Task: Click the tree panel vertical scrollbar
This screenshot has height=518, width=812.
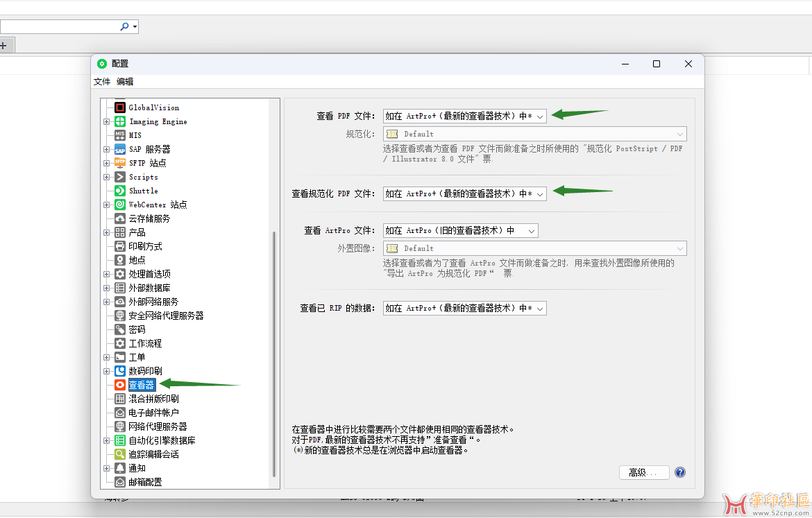Action: pos(274,354)
